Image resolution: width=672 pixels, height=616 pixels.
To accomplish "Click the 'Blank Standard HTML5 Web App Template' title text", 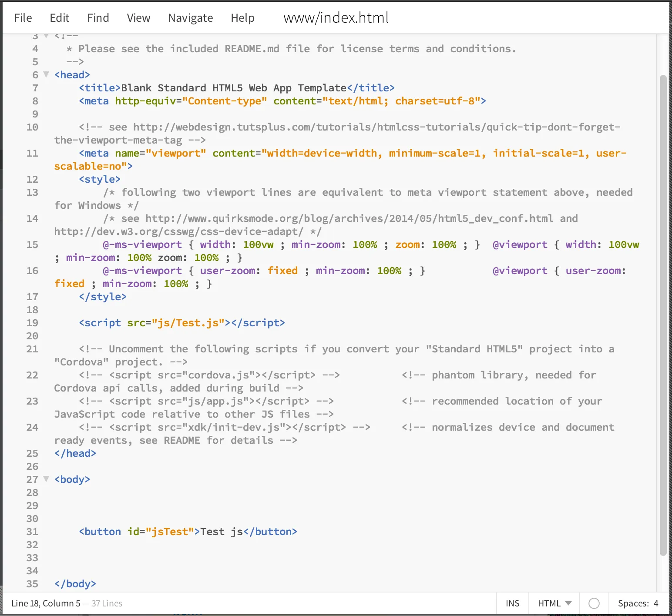I will point(234,88).
